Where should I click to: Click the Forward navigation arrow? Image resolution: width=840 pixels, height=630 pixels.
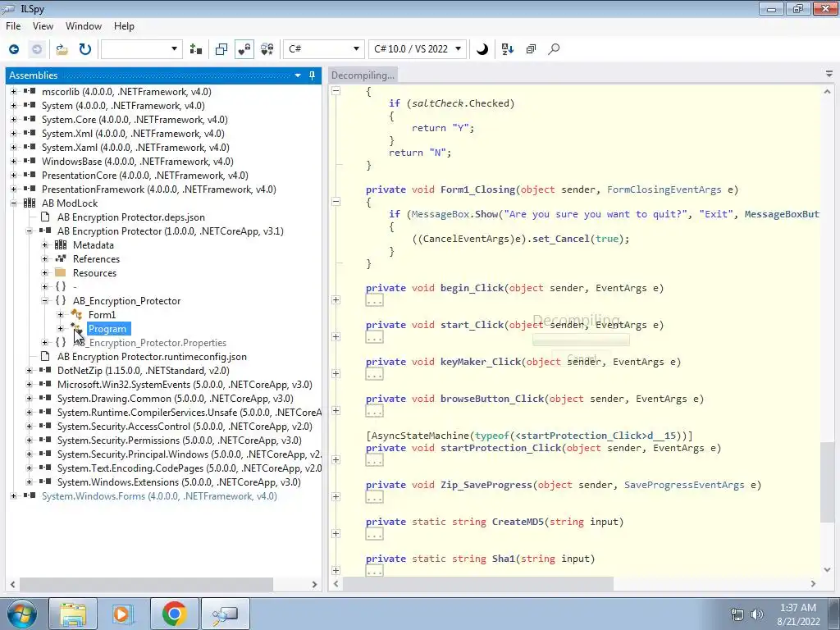(36, 49)
